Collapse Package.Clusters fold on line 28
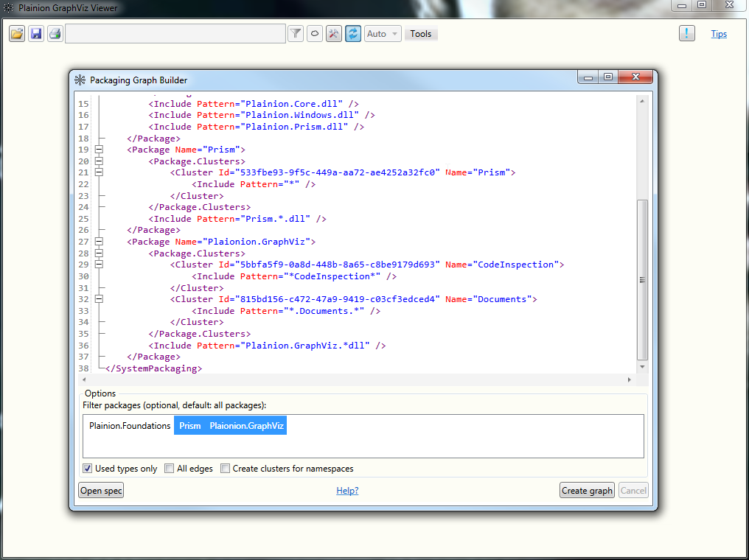Image resolution: width=749 pixels, height=560 pixels. coord(99,253)
